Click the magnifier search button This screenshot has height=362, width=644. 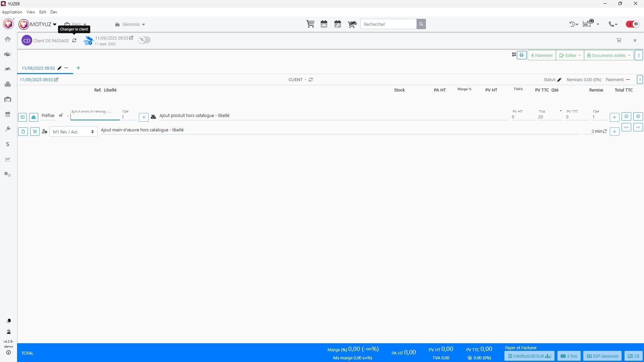(x=421, y=24)
